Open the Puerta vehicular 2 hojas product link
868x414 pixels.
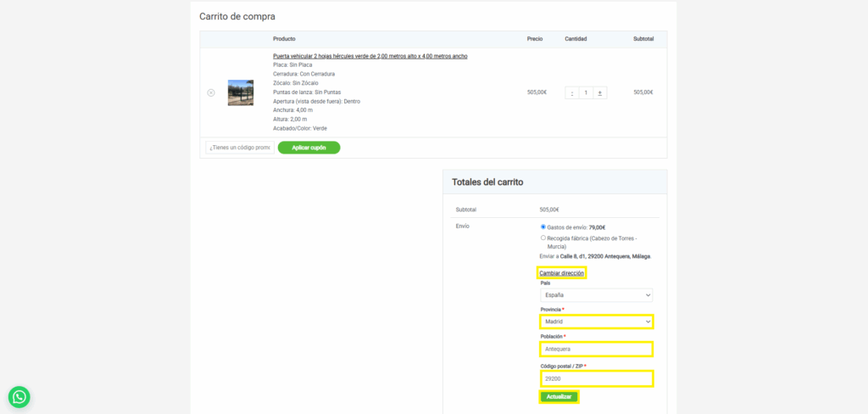[370, 56]
